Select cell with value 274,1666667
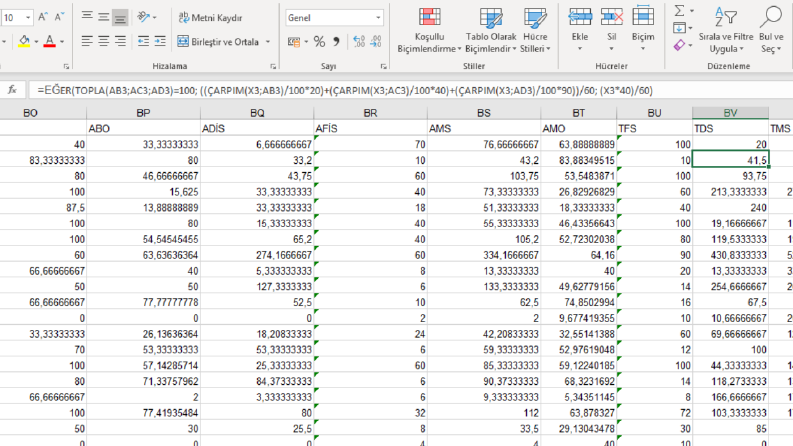Viewport: 793px width, 446px height. [257, 255]
